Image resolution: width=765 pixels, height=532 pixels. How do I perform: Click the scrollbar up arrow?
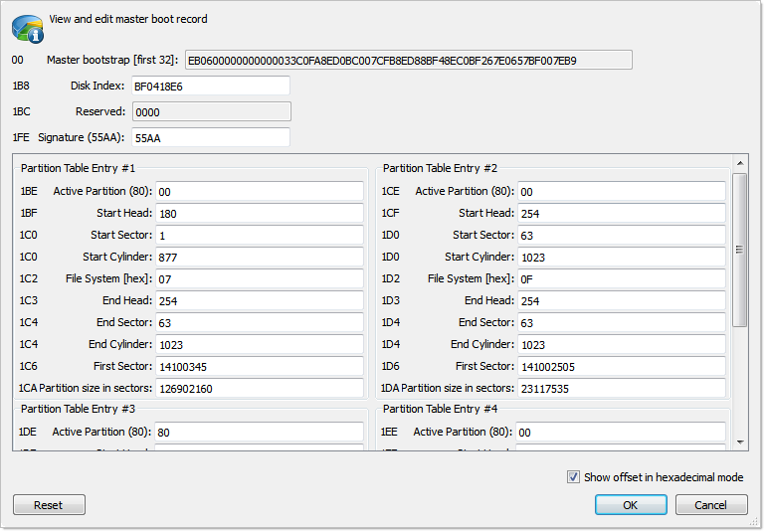click(739, 162)
